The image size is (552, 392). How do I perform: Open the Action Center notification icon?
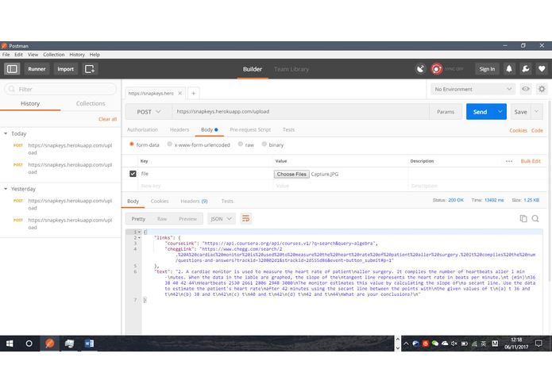click(x=538, y=344)
